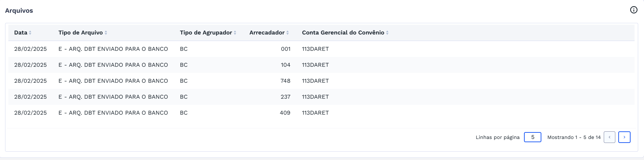Go to the previous page of results
644x160 pixels.
(609, 137)
